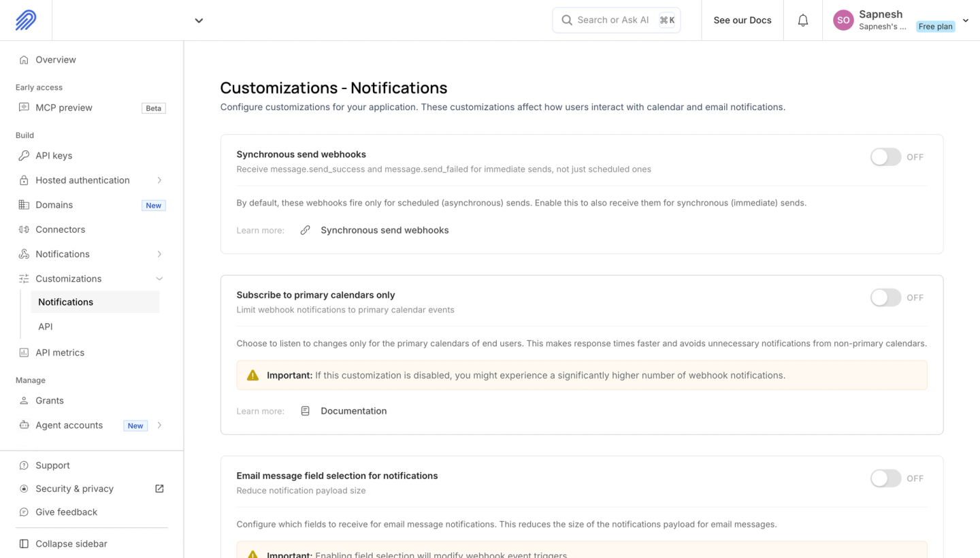This screenshot has height=558, width=980.
Task: Click the Sapnesh account name
Action: pos(881,14)
